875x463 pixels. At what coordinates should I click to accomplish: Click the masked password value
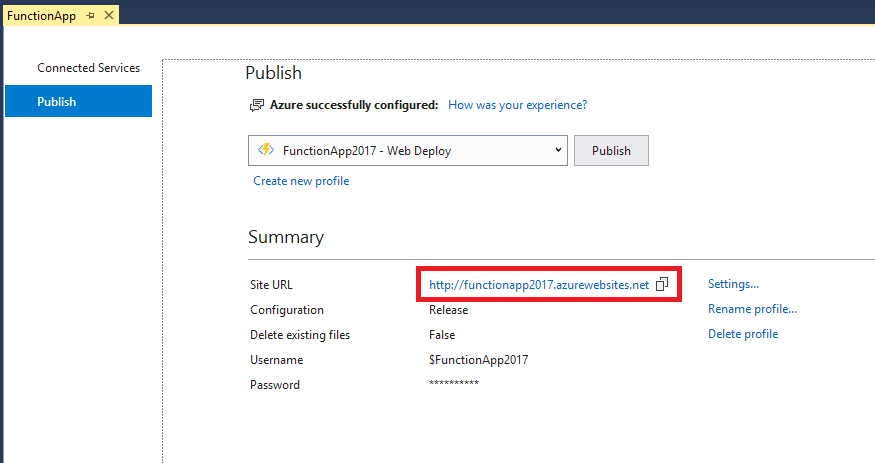point(454,383)
